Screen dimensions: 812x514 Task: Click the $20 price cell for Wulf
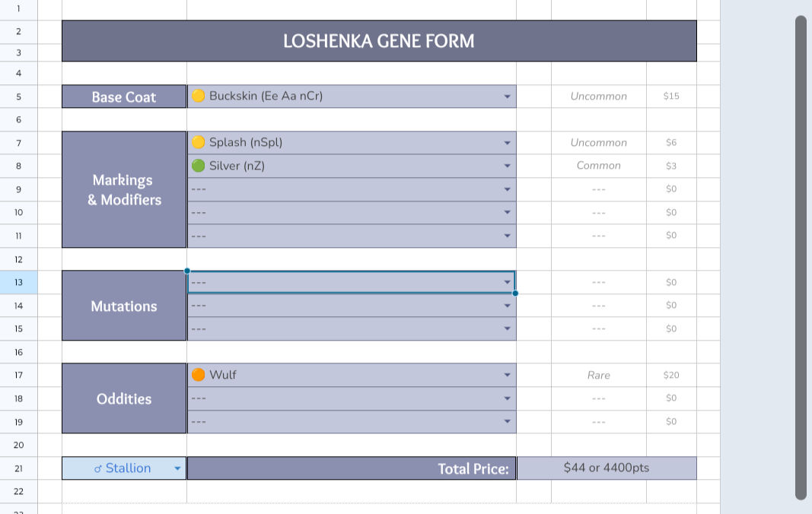coord(670,375)
